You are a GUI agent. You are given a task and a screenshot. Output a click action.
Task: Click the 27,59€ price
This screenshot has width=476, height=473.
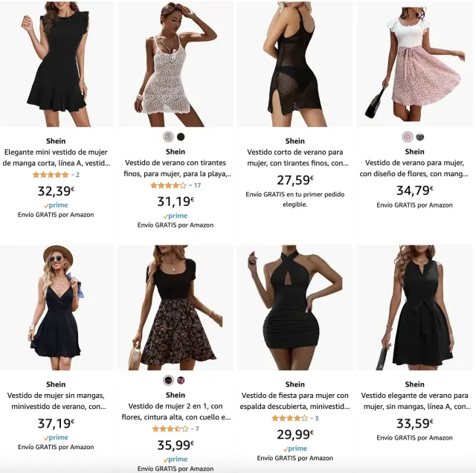(x=295, y=180)
